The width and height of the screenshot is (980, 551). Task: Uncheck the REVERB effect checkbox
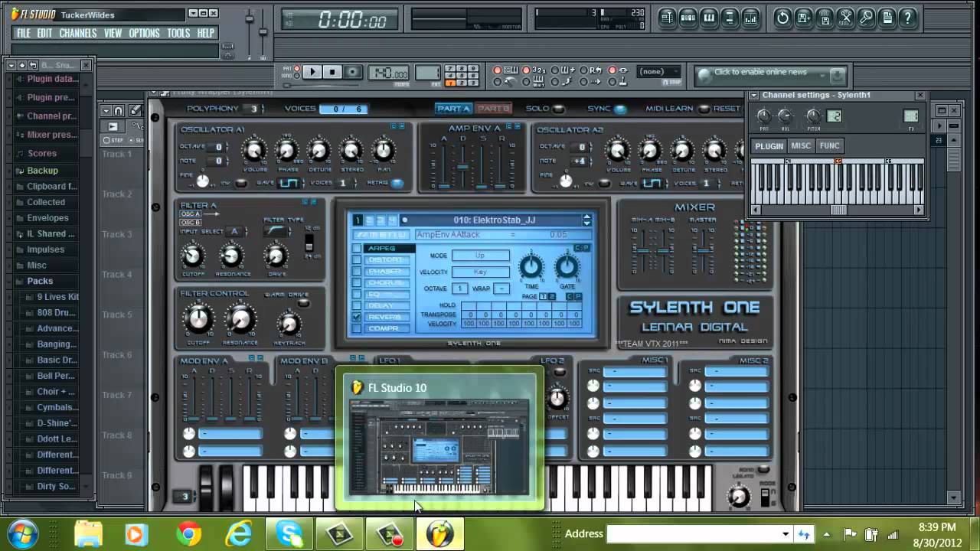pos(357,317)
